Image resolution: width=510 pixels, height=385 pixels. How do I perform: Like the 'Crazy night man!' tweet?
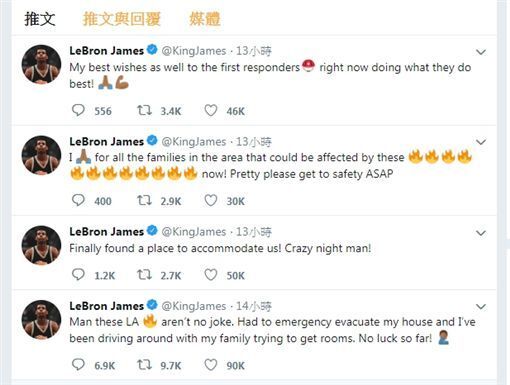[x=211, y=275]
